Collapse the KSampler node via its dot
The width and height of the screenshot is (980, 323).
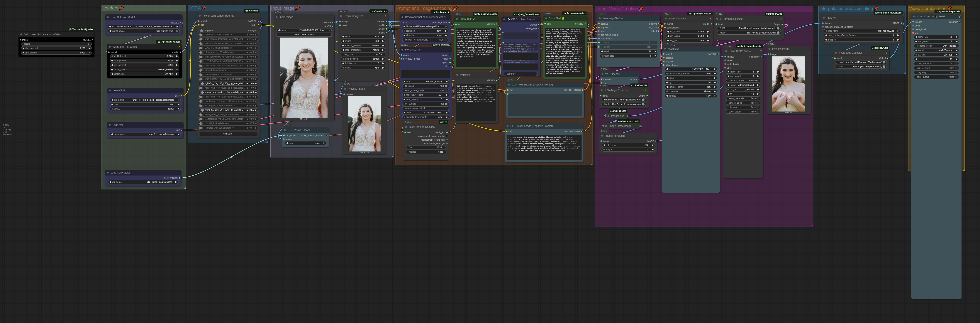click(x=665, y=49)
